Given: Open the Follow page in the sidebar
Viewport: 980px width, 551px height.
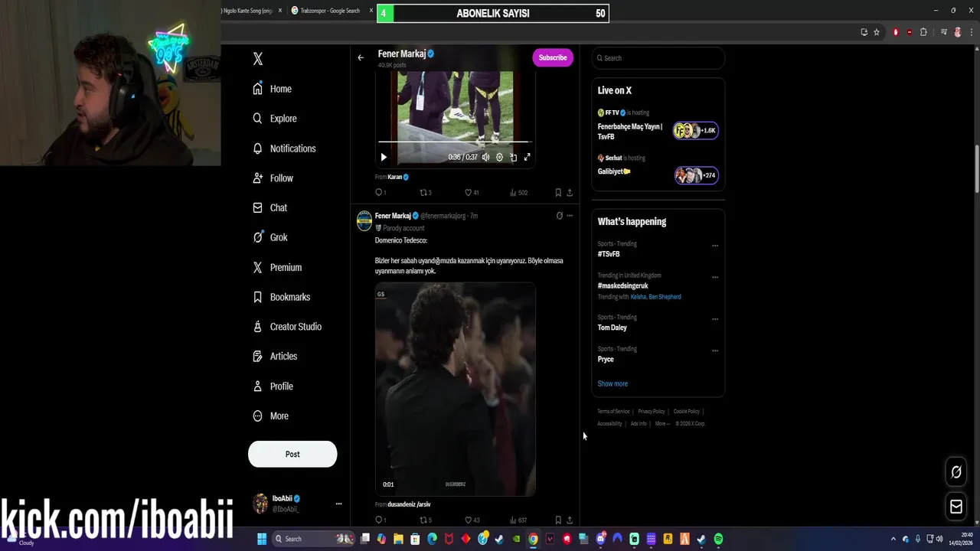Looking at the screenshot, I should click(273, 178).
